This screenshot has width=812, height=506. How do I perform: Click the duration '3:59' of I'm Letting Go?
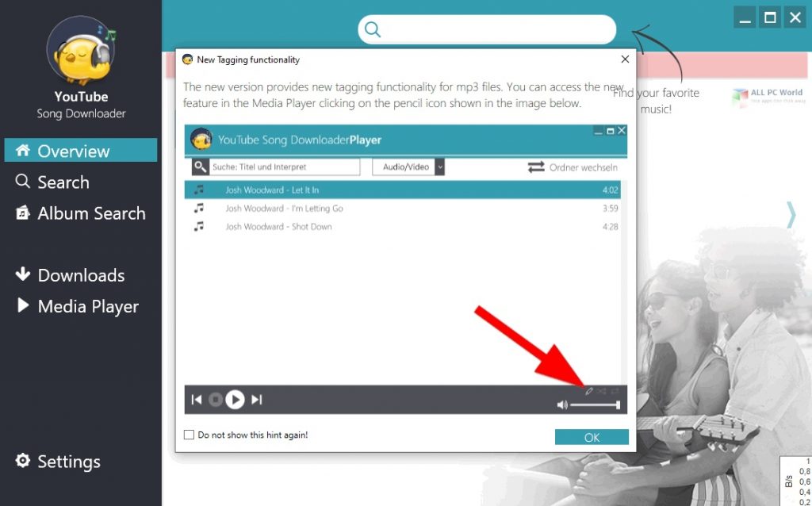[610, 209]
